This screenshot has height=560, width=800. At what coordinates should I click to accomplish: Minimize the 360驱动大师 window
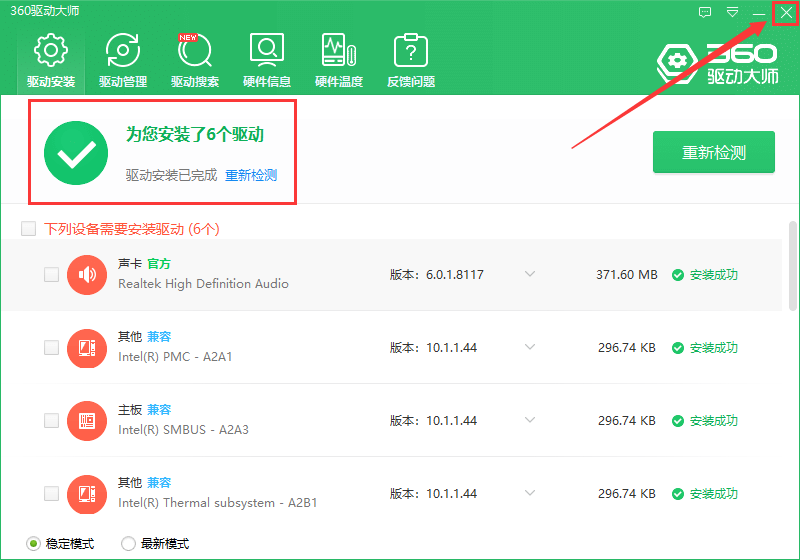[759, 14]
